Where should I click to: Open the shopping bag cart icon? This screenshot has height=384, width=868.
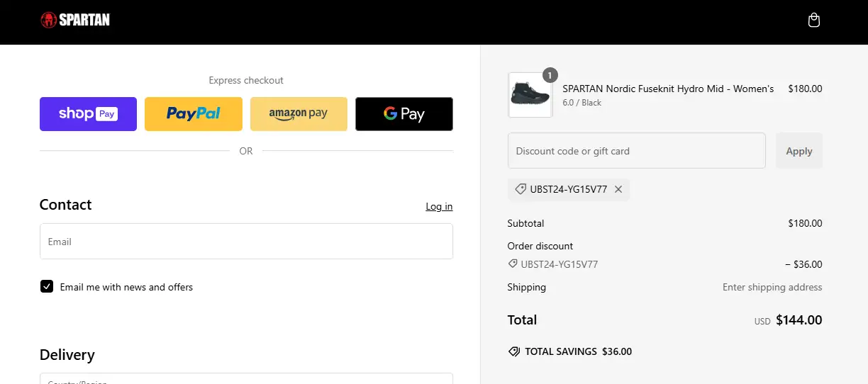814,21
